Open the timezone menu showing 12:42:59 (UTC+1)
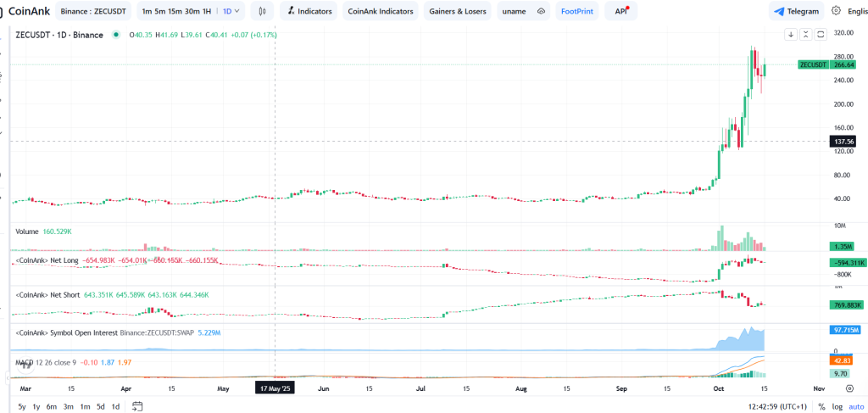 click(780, 406)
